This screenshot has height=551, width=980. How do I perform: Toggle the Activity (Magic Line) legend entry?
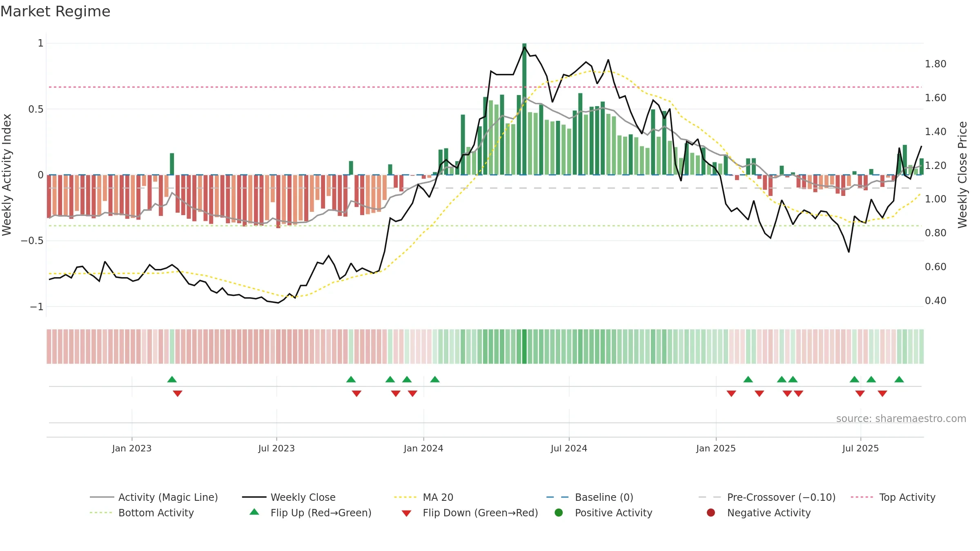coord(154,497)
